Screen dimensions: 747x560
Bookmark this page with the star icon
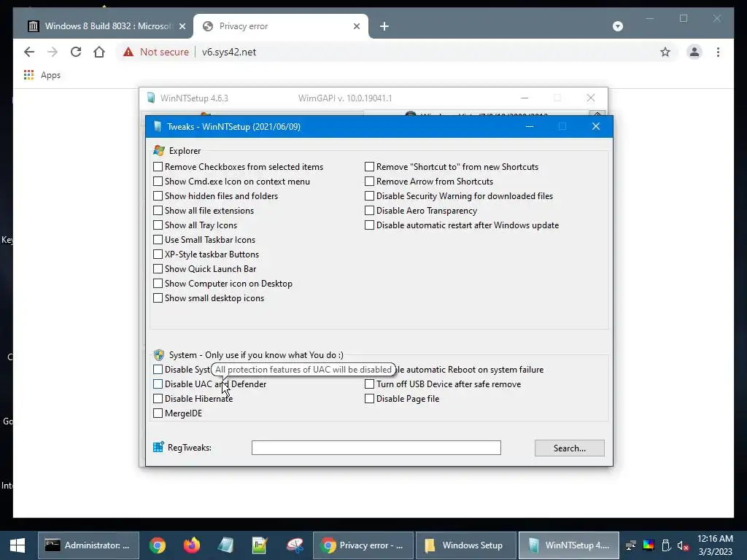(x=665, y=52)
